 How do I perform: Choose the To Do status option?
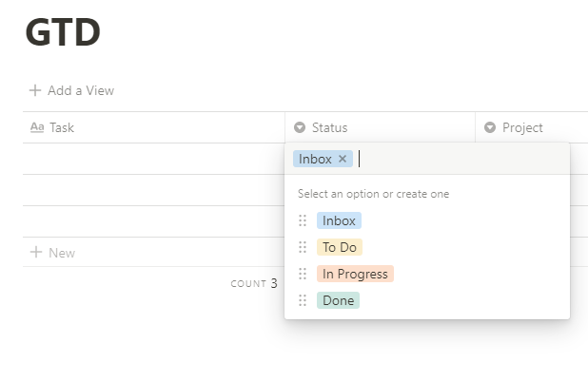(340, 247)
